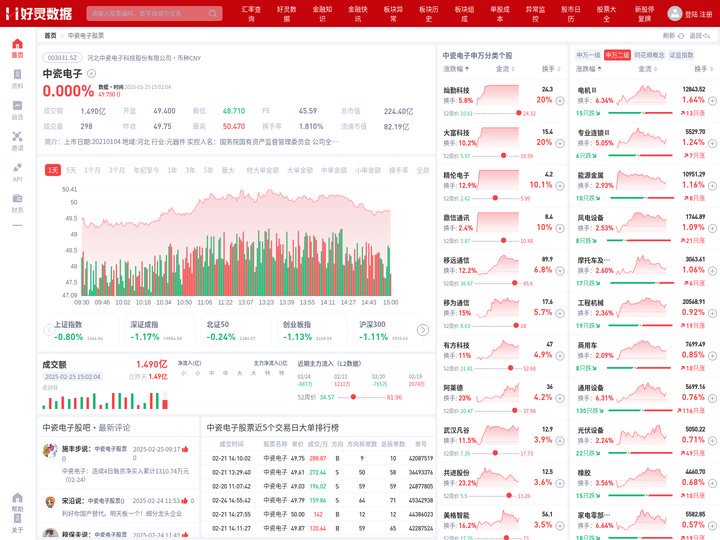720x540 pixels.
Task: Open the 自选 watchlist icon in sidebar
Action: tap(17, 106)
